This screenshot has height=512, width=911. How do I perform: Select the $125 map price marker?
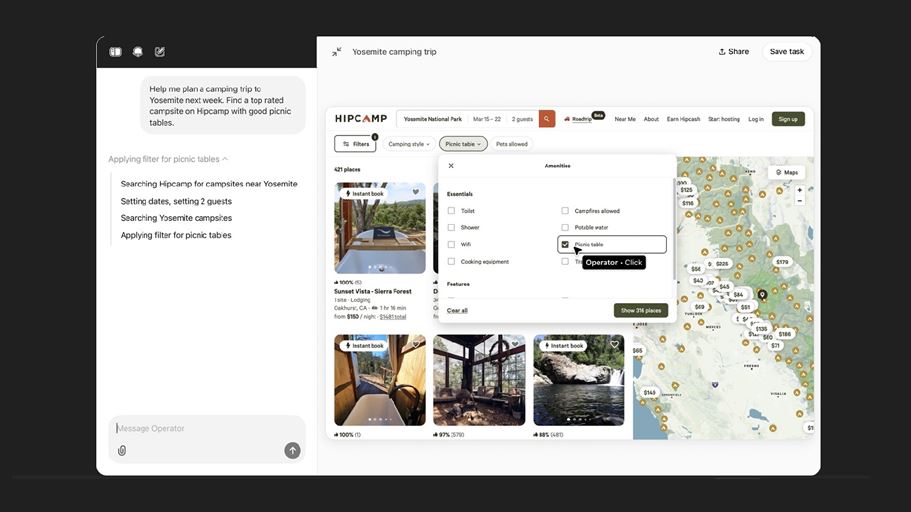(x=687, y=190)
